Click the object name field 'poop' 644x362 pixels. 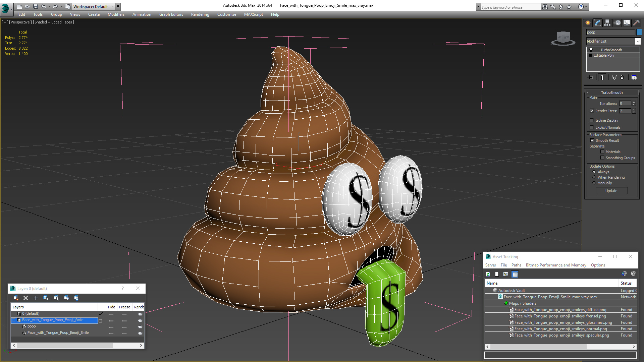610,33
